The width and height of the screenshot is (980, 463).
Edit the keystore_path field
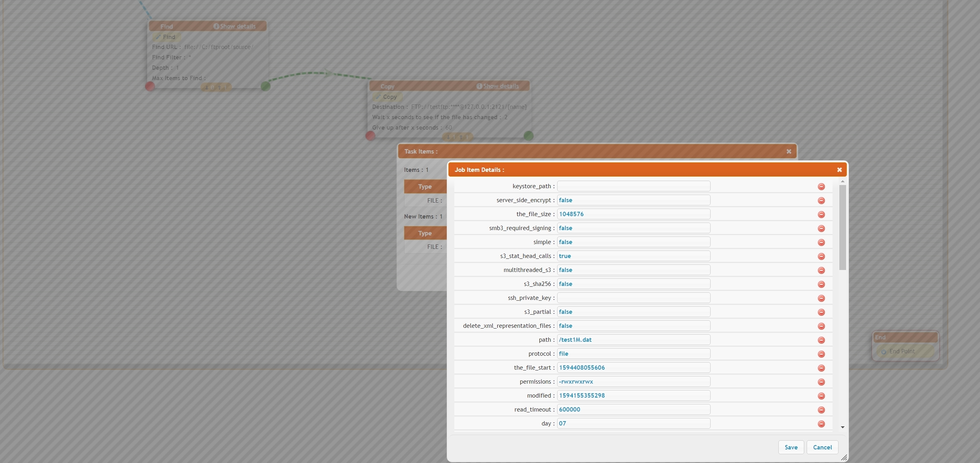[633, 186]
